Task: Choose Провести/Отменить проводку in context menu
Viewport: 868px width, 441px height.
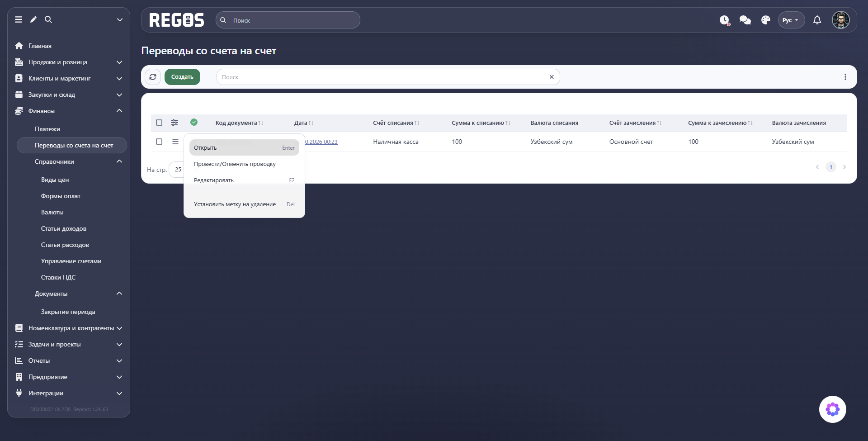Action: point(244,164)
